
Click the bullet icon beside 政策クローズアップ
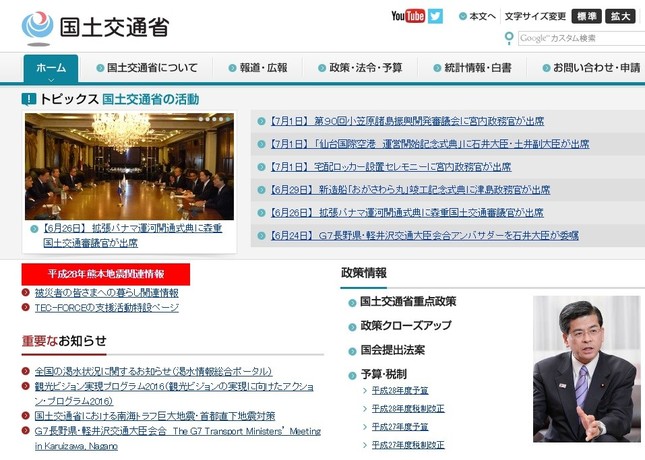(352, 328)
